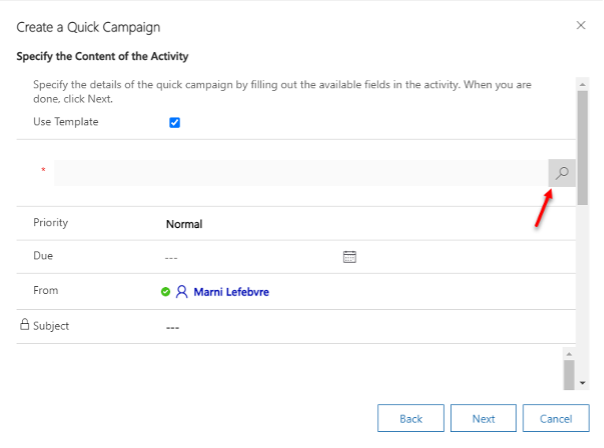Image resolution: width=604 pixels, height=448 pixels.
Task: Close the Create a Quick Campaign dialog
Action: 581,24
